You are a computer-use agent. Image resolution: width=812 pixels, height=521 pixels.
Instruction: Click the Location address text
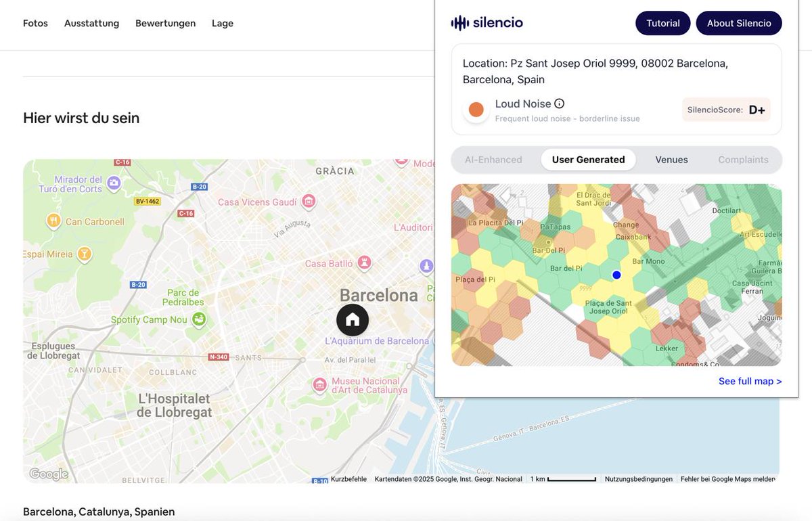coord(595,71)
